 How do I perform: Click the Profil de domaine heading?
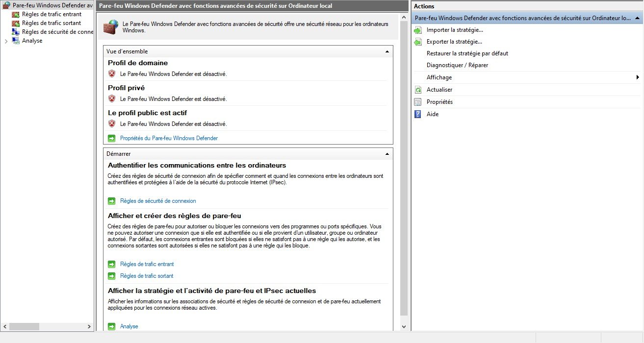point(138,63)
